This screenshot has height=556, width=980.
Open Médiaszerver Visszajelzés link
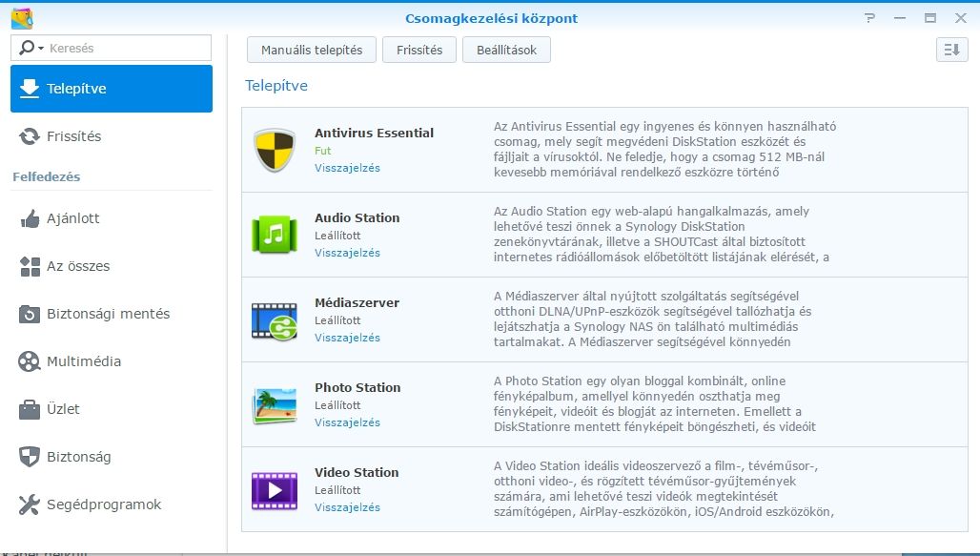[348, 337]
